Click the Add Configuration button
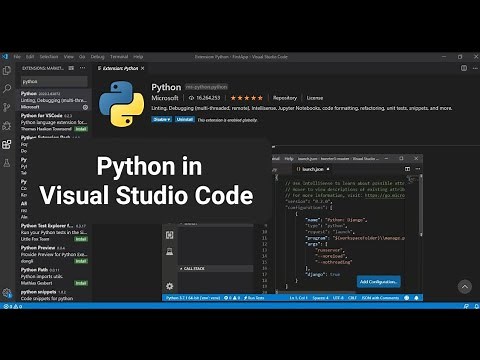Viewport: 480px width, 360px height. 379,282
